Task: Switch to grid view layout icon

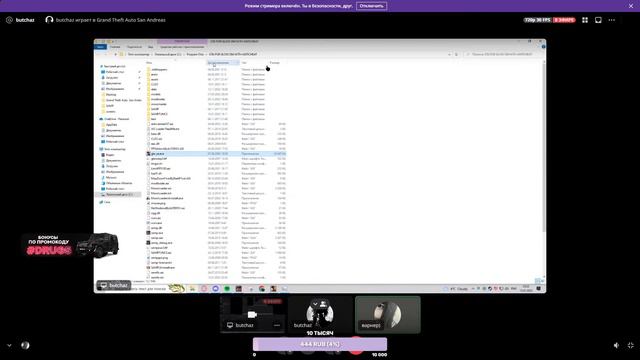Action: [585, 20]
